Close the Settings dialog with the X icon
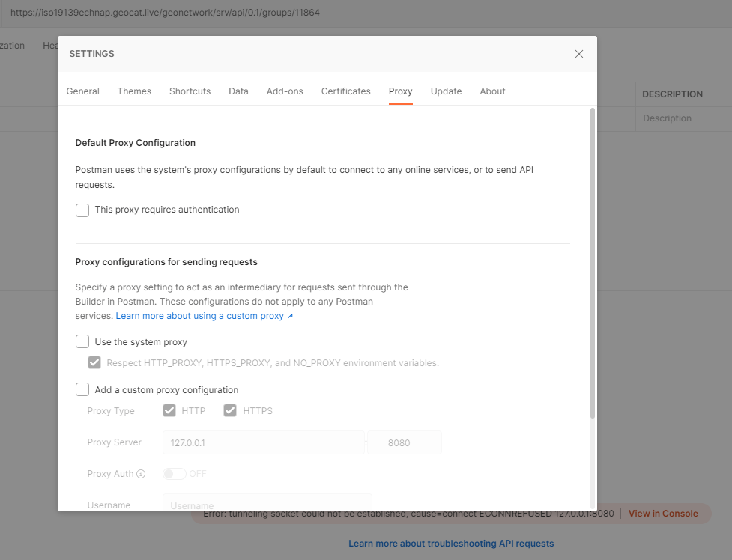This screenshot has height=560, width=732. pos(579,54)
